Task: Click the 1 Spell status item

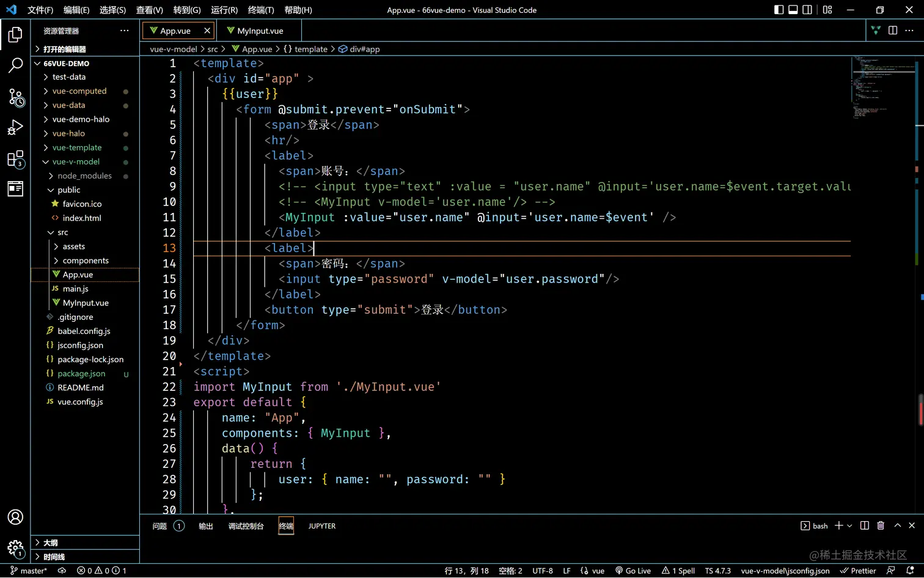Action: [678, 571]
